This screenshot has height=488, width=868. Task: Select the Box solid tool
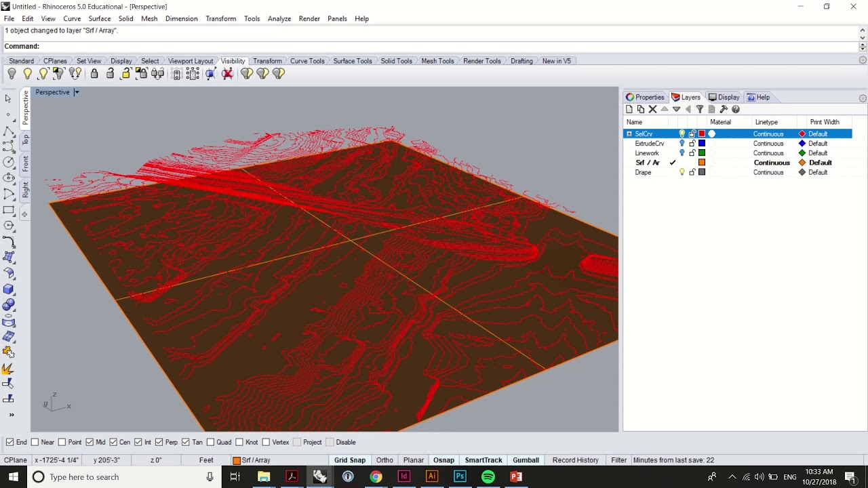[x=9, y=289]
